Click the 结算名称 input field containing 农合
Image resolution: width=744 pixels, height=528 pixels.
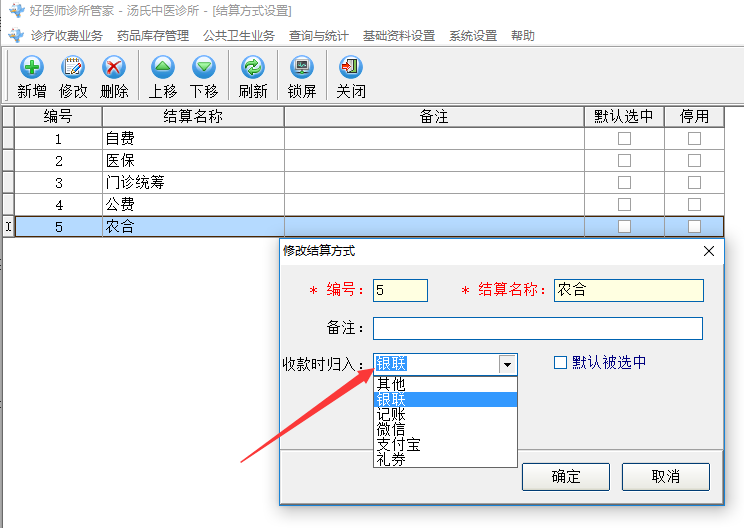coord(629,290)
